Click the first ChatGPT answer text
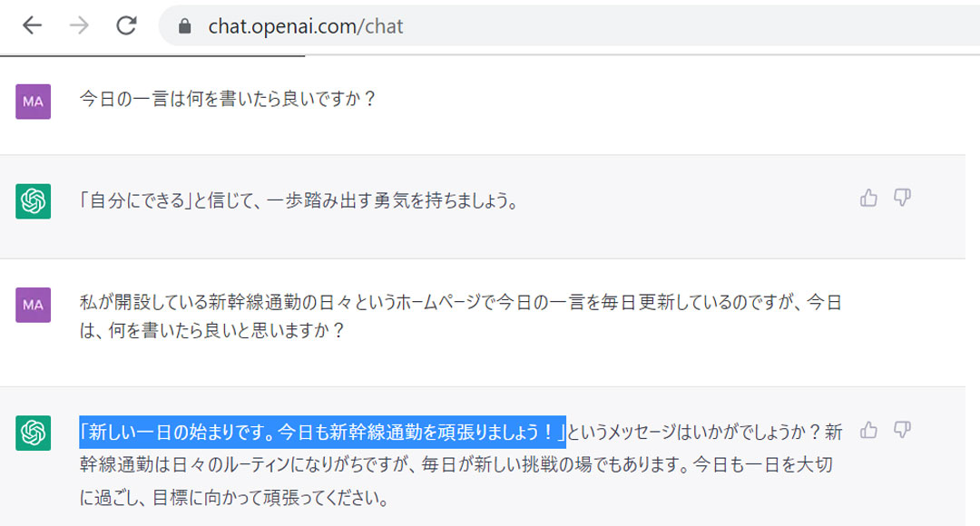The width and height of the screenshot is (980, 526). pos(299,200)
